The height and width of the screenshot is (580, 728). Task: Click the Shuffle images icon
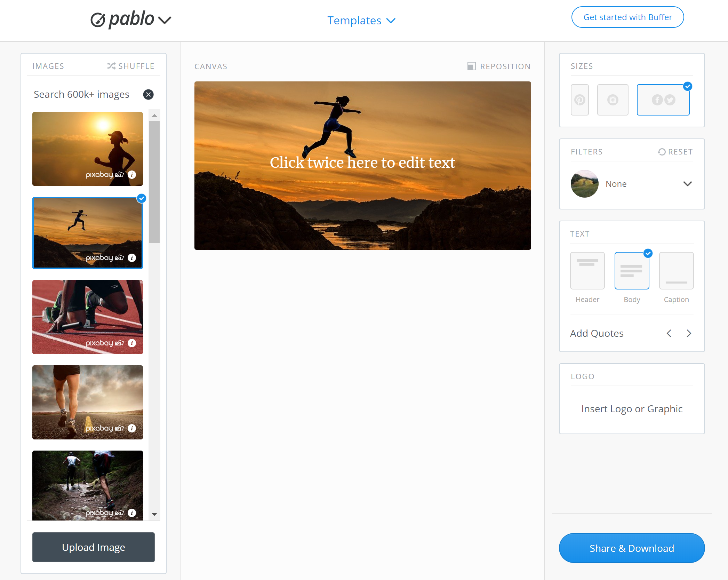point(112,66)
